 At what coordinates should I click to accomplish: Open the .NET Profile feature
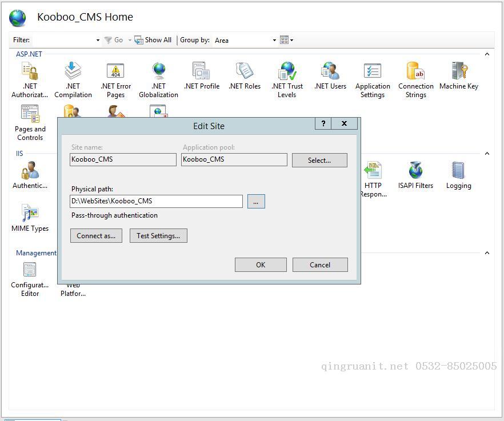(202, 76)
